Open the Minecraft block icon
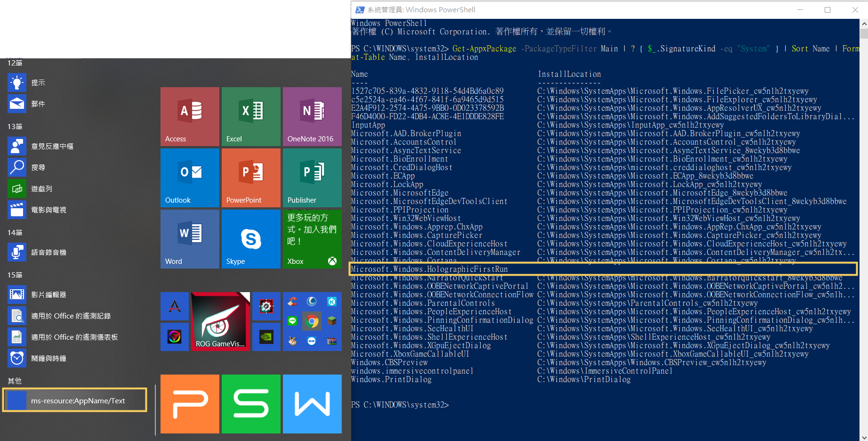This screenshot has height=441, width=868. pyautogui.click(x=332, y=321)
